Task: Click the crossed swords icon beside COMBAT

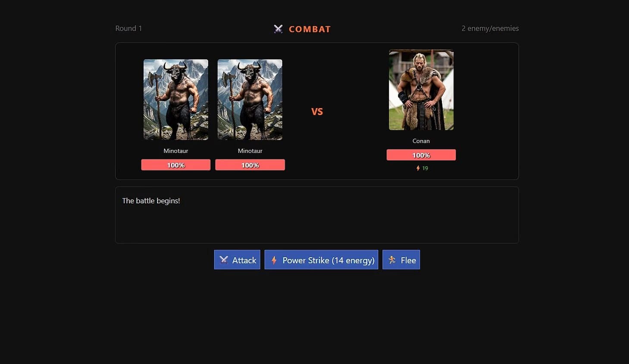Action: (279, 29)
